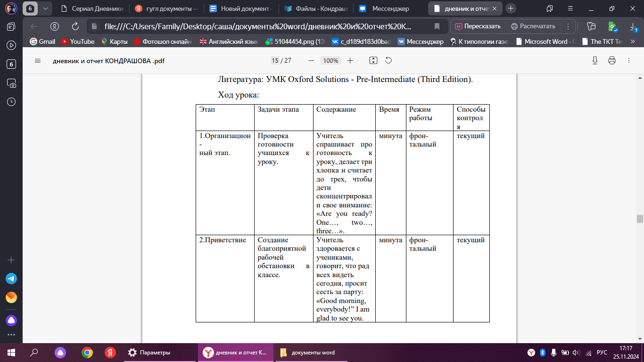Image resolution: width=644 pixels, height=362 pixels.
Task: Open the Microsoft Word bookmark
Action: (545, 41)
